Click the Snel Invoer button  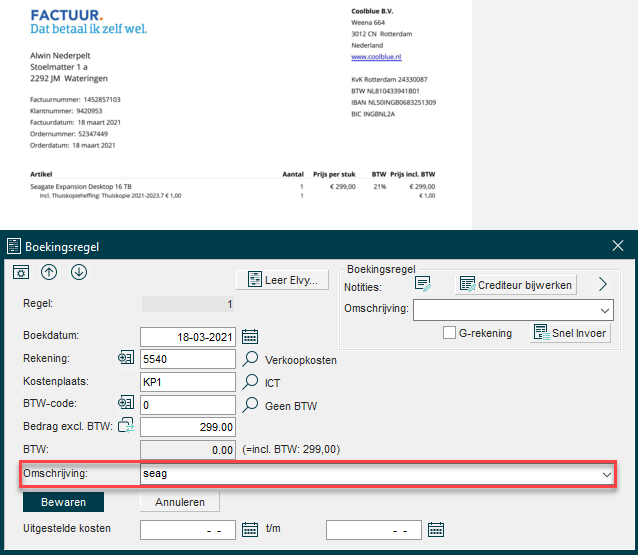pos(570,333)
